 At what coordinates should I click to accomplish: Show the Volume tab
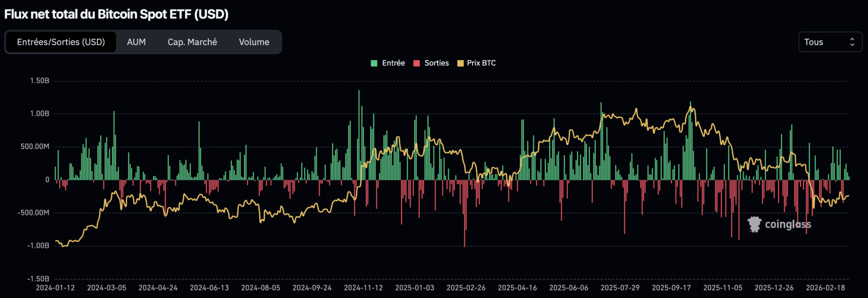click(x=254, y=42)
